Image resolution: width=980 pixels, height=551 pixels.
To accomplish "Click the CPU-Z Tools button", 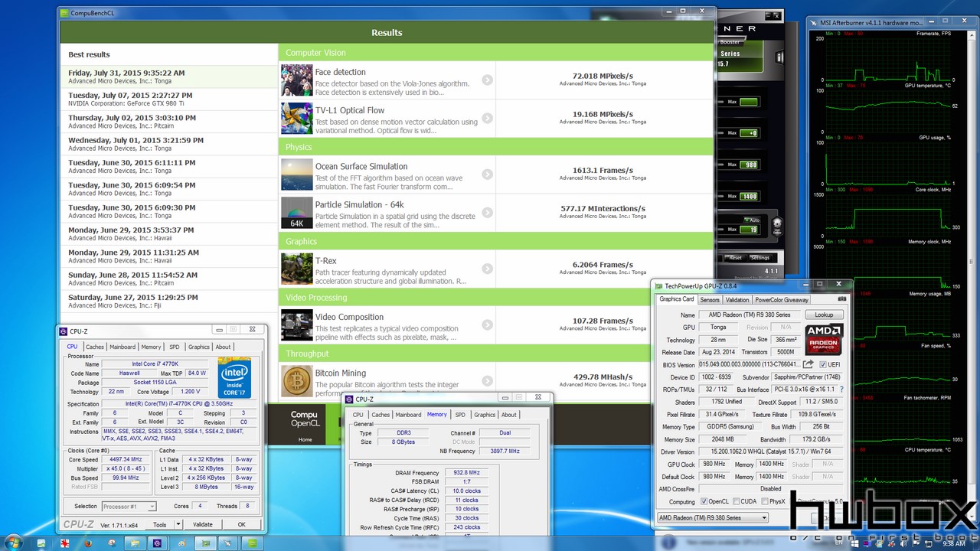I will point(159,524).
